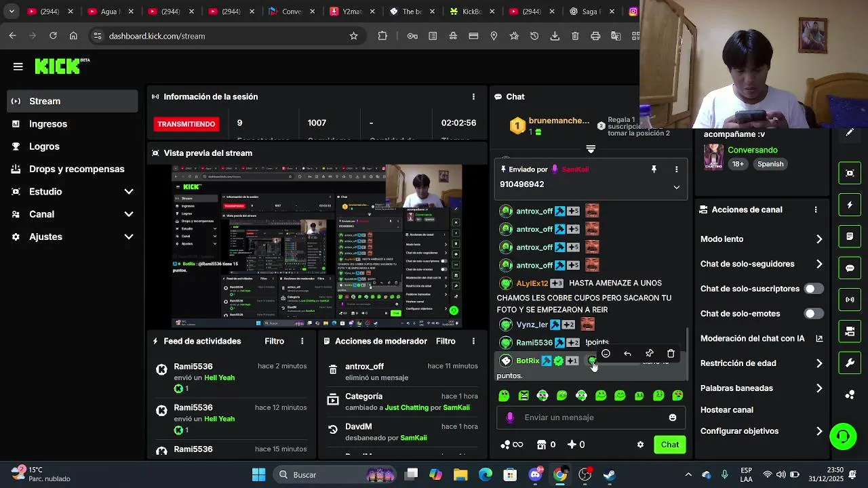
Task: Click the shop icon counter below chat
Action: [547, 445]
